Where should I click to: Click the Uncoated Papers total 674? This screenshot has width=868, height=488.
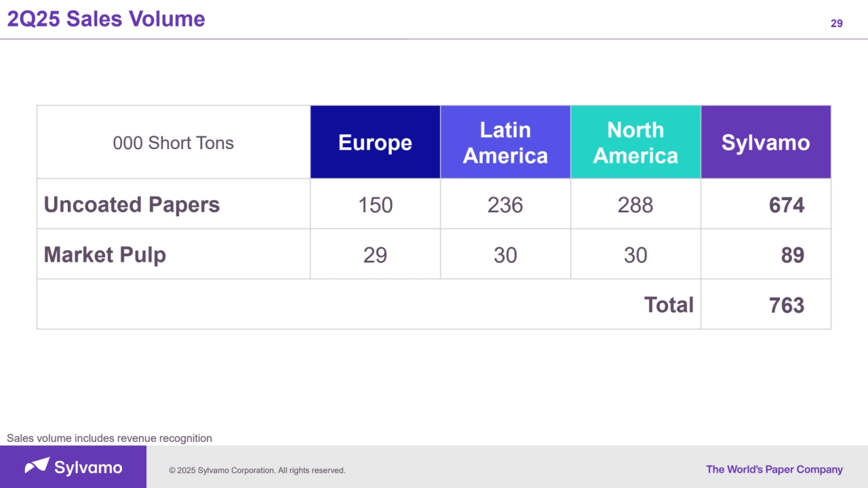(x=787, y=205)
